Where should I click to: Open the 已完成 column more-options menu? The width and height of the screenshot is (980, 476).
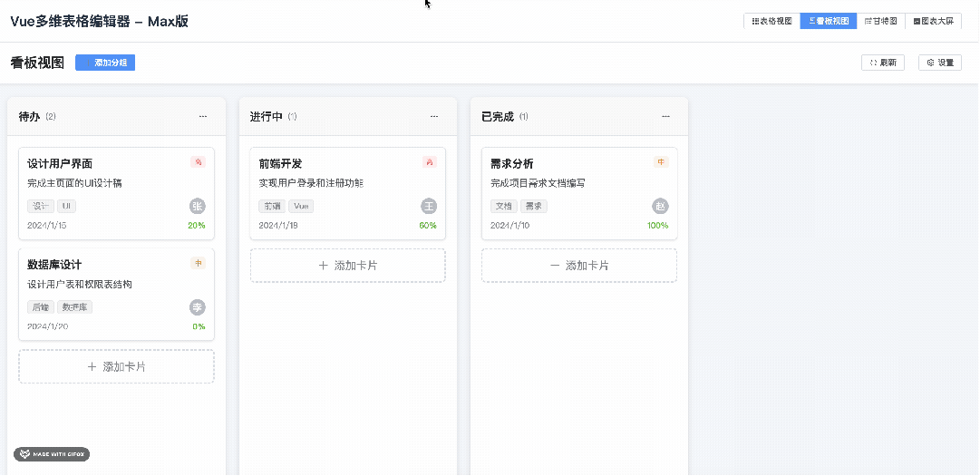665,116
